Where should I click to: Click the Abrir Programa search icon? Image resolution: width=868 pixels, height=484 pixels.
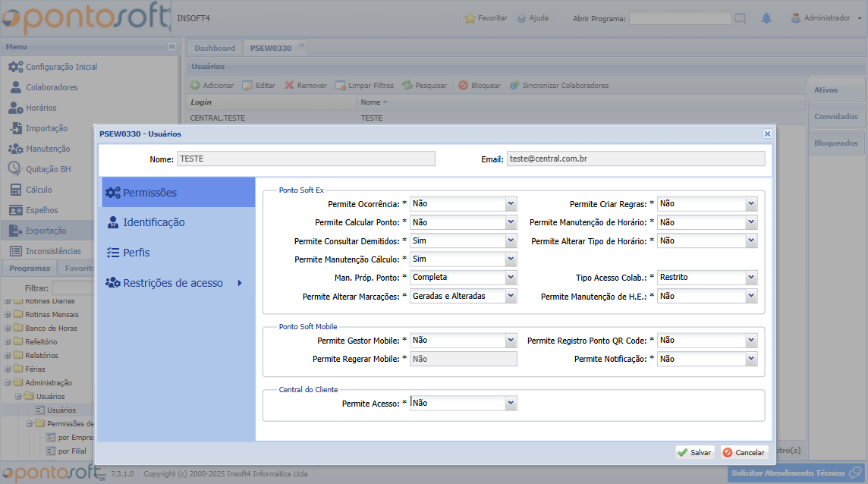pos(740,18)
